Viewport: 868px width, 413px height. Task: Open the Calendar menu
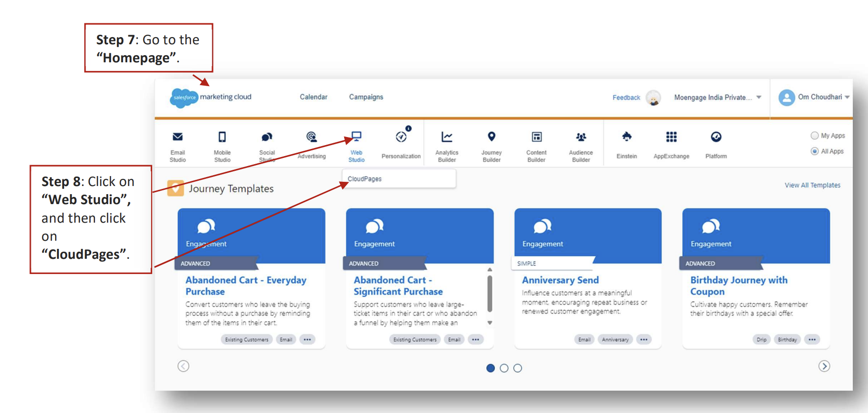[x=313, y=97]
